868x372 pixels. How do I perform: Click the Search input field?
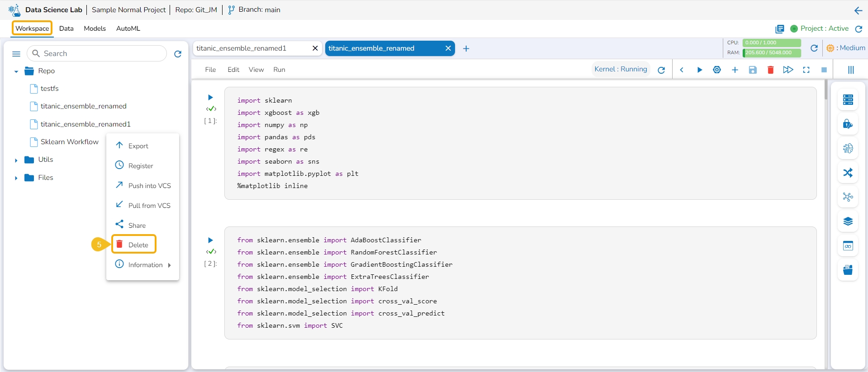click(102, 53)
